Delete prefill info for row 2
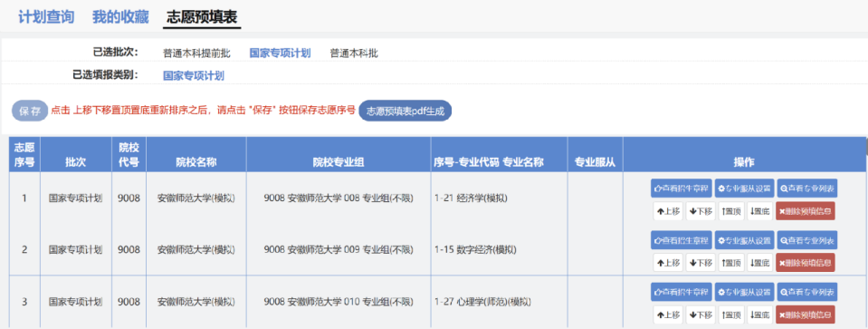 coord(805,263)
